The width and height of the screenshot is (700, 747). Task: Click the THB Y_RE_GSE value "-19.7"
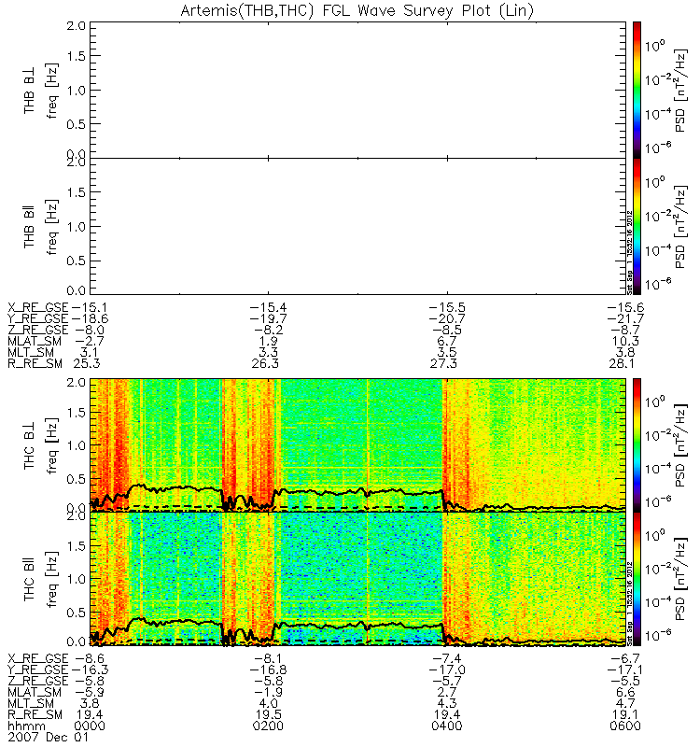pos(268,318)
